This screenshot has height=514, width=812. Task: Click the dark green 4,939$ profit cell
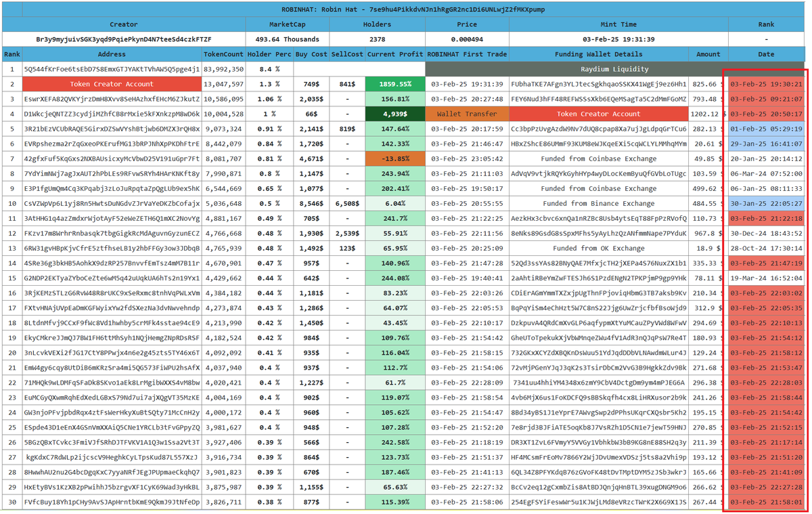click(395, 114)
